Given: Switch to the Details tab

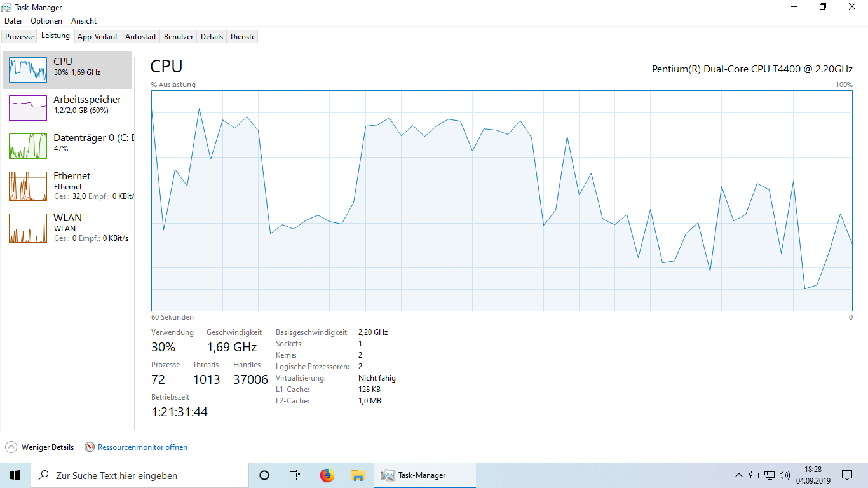Looking at the screenshot, I should coord(212,37).
